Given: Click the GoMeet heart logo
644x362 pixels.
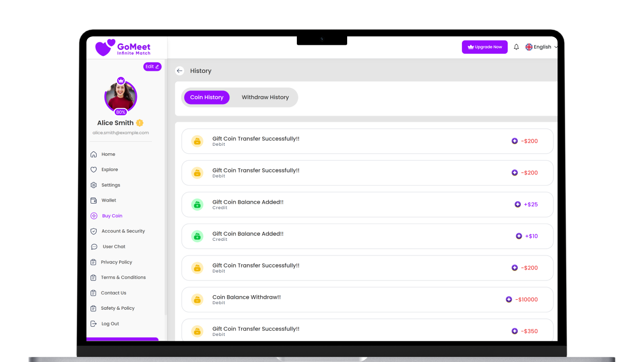Looking at the screenshot, I should point(105,48).
